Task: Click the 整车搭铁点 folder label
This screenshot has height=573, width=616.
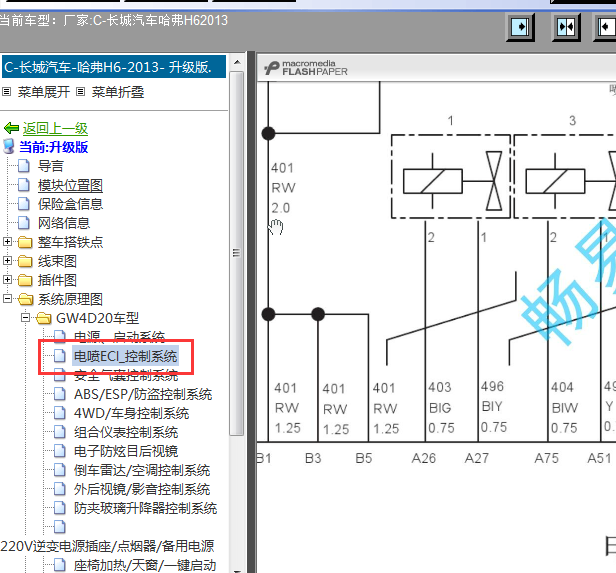Action: [x=70, y=242]
